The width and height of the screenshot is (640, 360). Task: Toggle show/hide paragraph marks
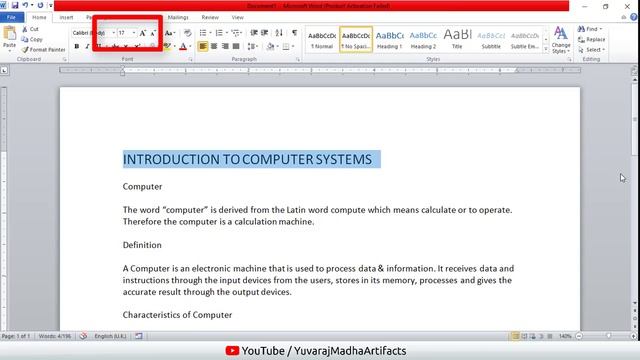tap(294, 33)
